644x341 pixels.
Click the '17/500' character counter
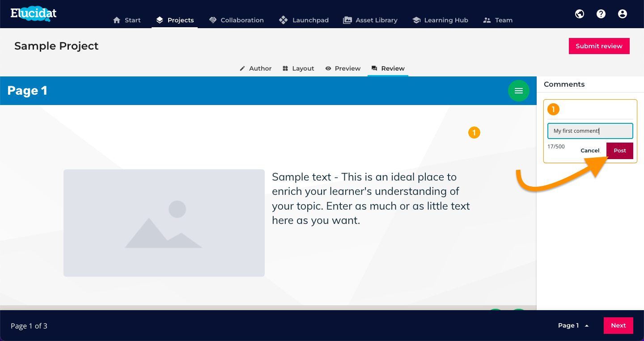pos(556,147)
